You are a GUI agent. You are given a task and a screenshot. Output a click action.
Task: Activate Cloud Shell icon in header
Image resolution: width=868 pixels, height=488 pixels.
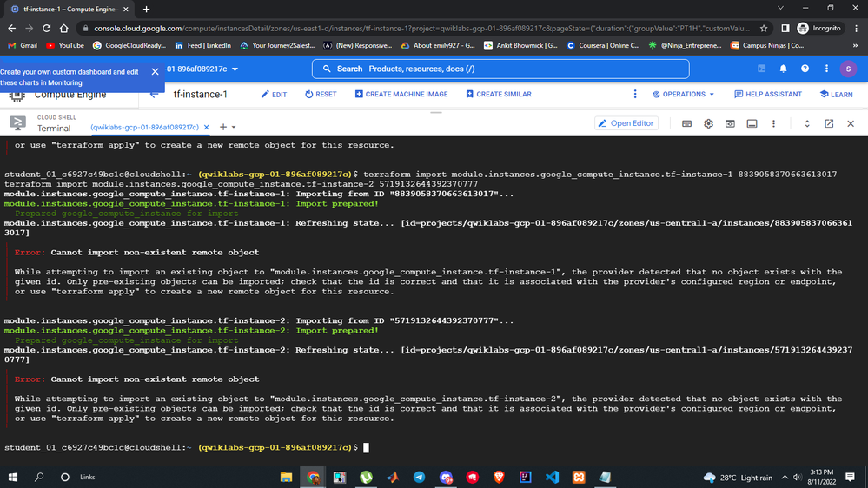click(762, 69)
